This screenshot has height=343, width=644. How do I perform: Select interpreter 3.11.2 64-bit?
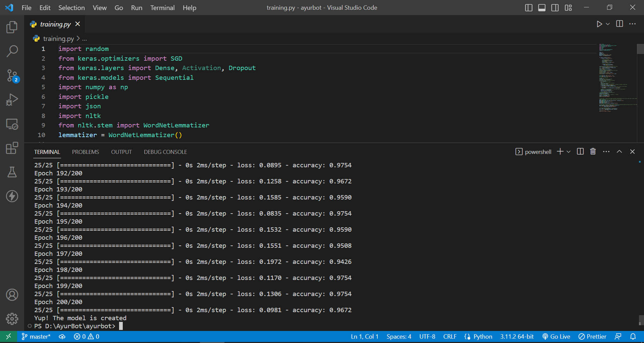coord(517,336)
